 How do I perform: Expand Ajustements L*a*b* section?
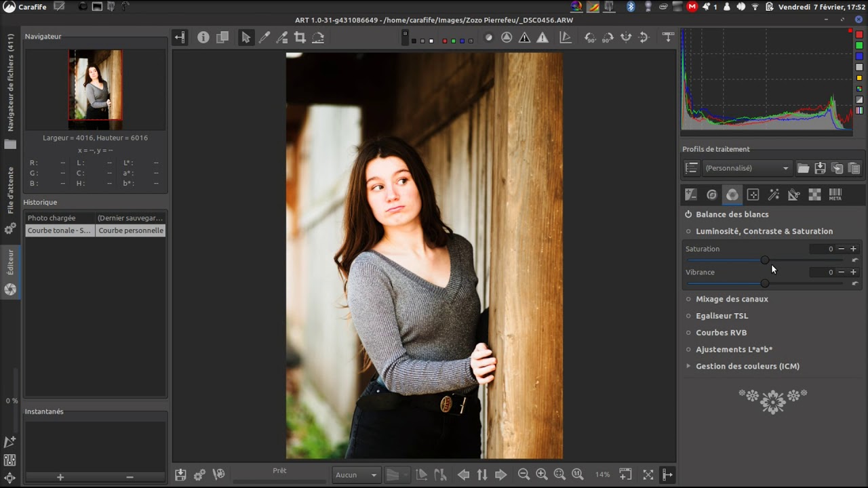734,350
